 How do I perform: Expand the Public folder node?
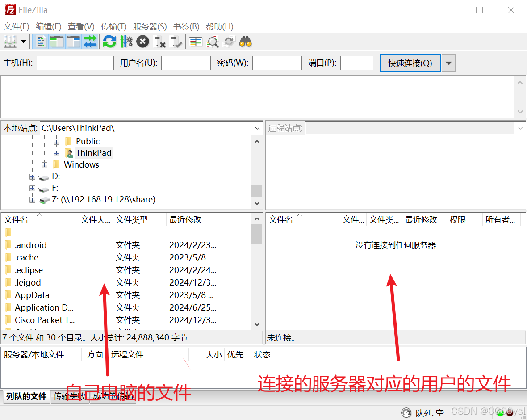coord(56,142)
